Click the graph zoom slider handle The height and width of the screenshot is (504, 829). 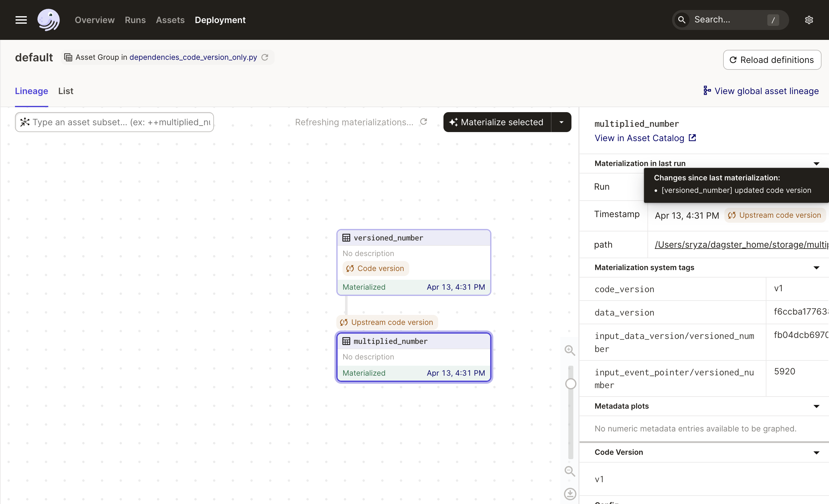pyautogui.click(x=571, y=383)
